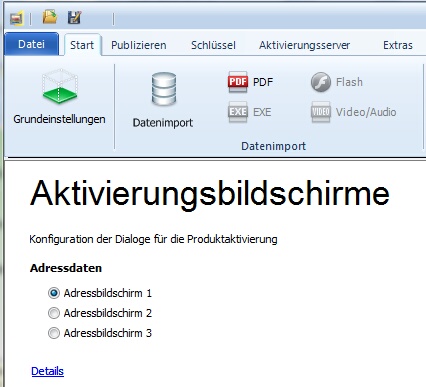Follow the Details link

click(47, 371)
